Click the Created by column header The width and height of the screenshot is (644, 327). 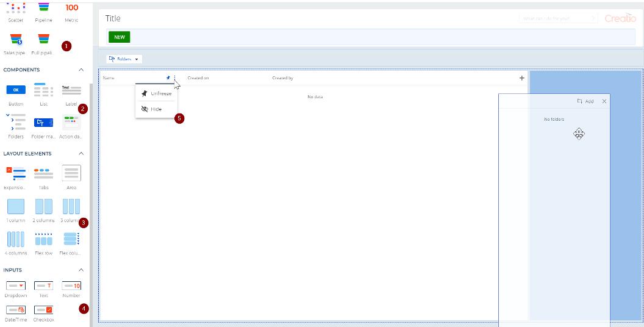[x=282, y=77]
